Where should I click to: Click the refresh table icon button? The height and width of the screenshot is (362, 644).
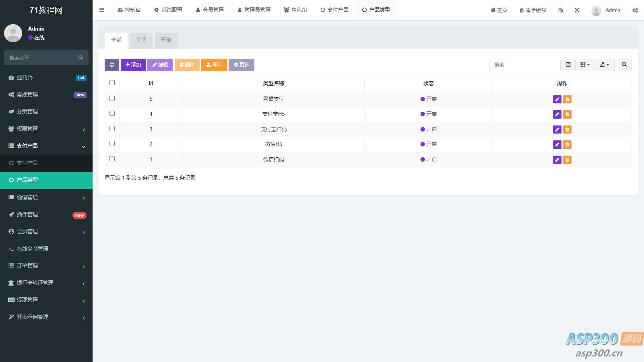(112, 65)
